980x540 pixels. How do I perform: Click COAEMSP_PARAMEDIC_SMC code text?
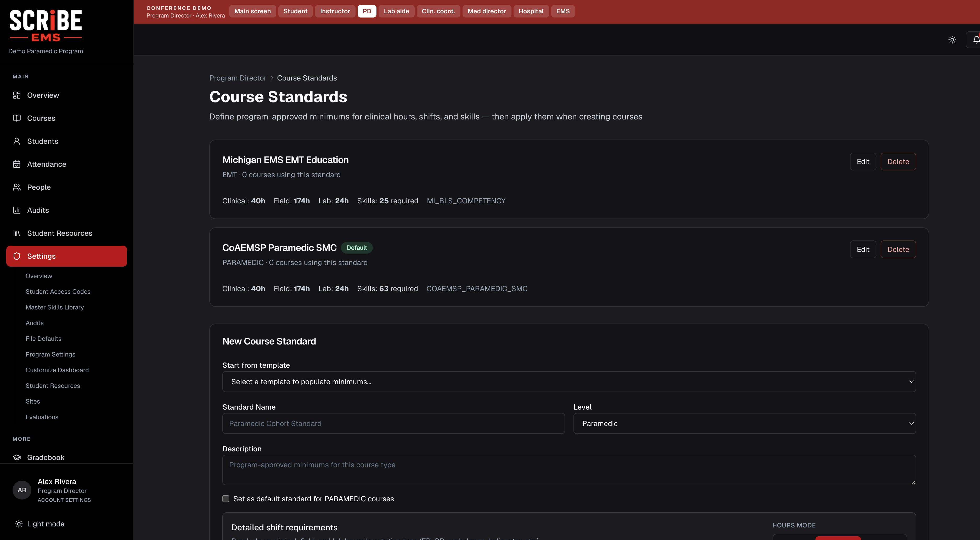point(477,289)
